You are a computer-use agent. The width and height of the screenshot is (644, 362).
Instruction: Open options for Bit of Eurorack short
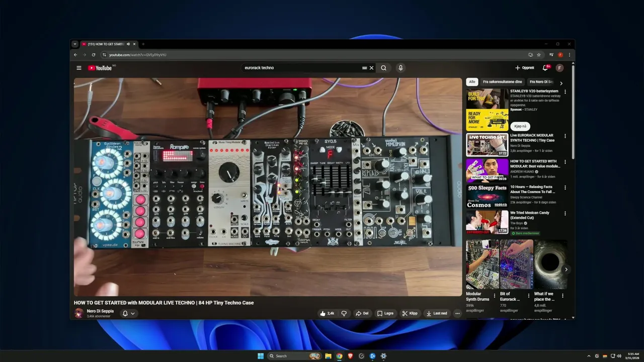(x=529, y=296)
